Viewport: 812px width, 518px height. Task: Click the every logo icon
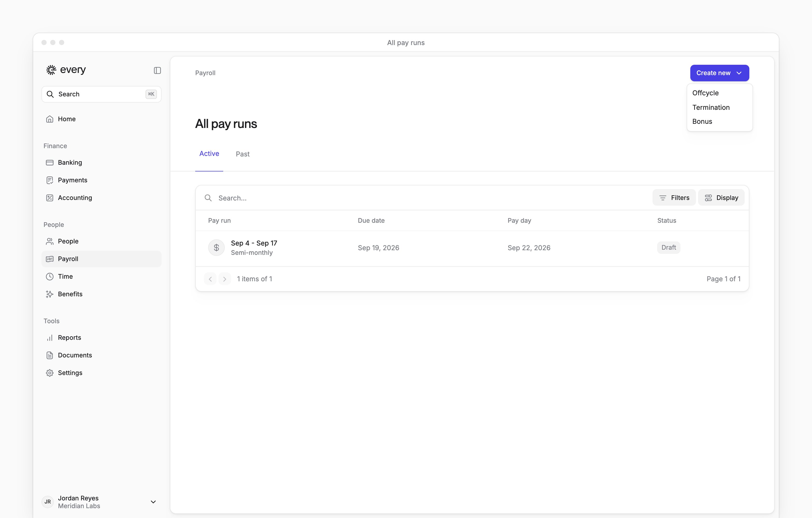[x=51, y=70]
